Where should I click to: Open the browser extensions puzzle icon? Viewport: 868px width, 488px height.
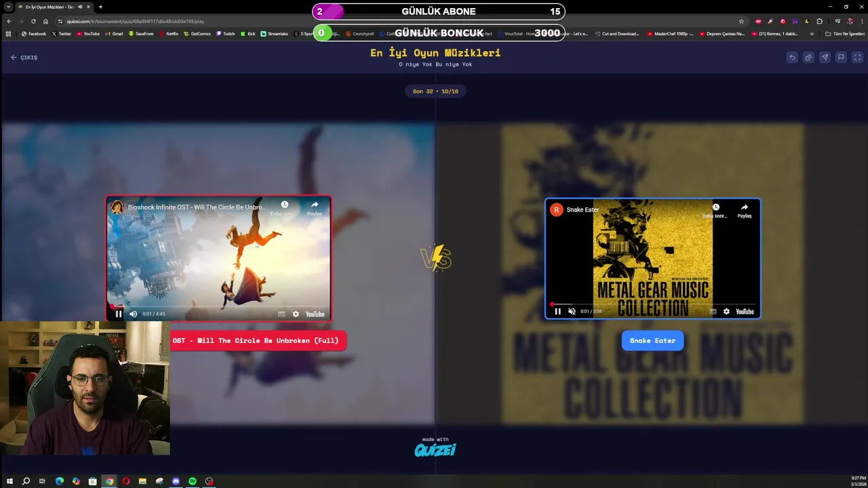click(x=819, y=21)
